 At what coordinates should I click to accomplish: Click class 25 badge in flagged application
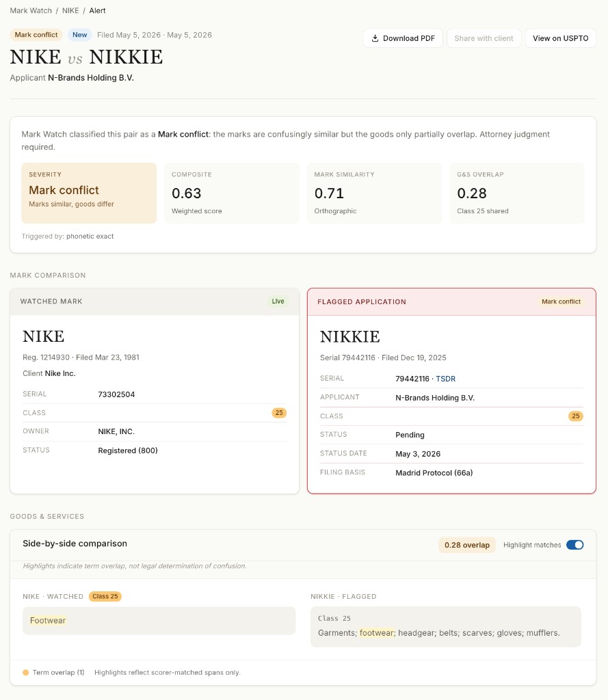tap(576, 416)
